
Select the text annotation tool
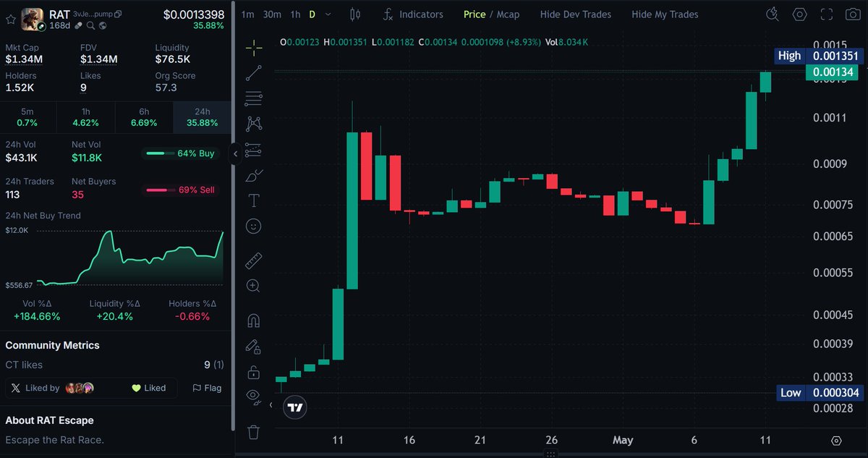(253, 201)
